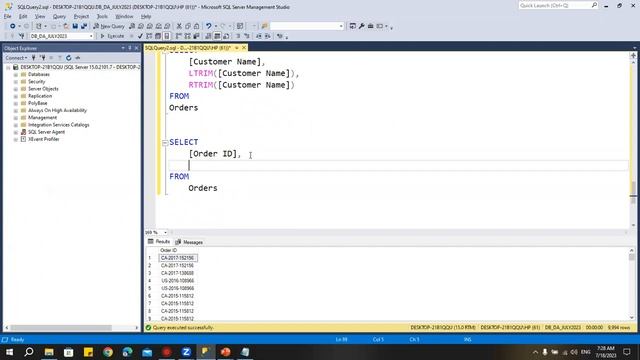Open Windows search from taskbar
Screen dimensions: 640x360
coord(29,352)
